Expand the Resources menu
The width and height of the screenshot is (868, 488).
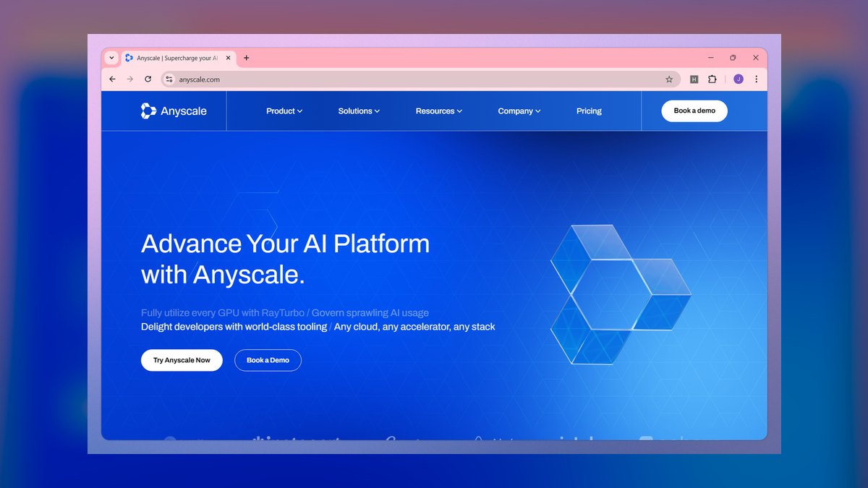pyautogui.click(x=439, y=111)
